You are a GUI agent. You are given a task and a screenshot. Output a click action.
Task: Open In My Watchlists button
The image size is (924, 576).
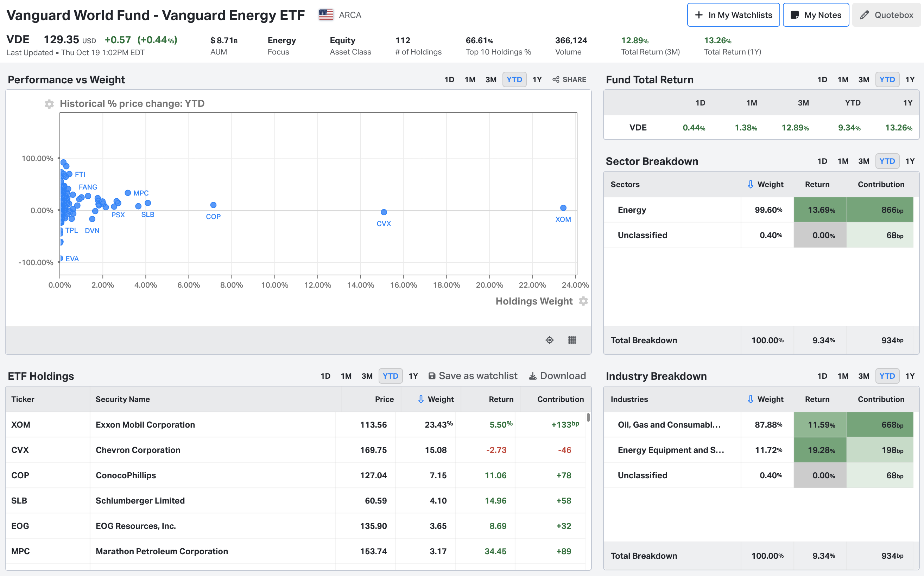click(x=733, y=15)
